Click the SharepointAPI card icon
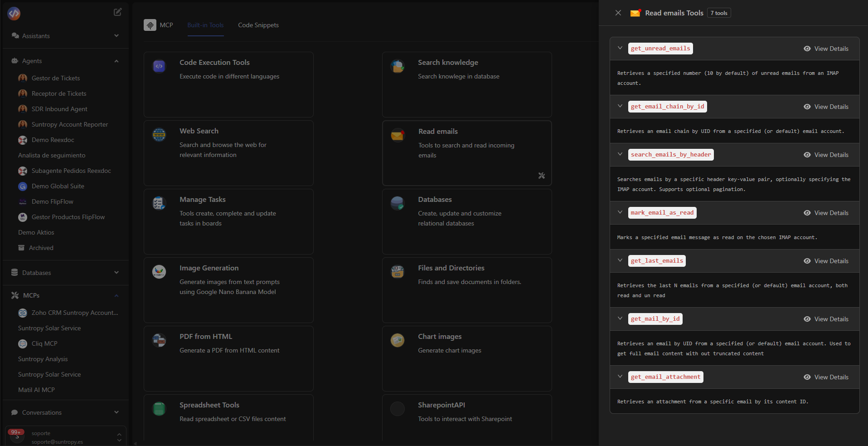This screenshot has height=446, width=868. [398, 409]
